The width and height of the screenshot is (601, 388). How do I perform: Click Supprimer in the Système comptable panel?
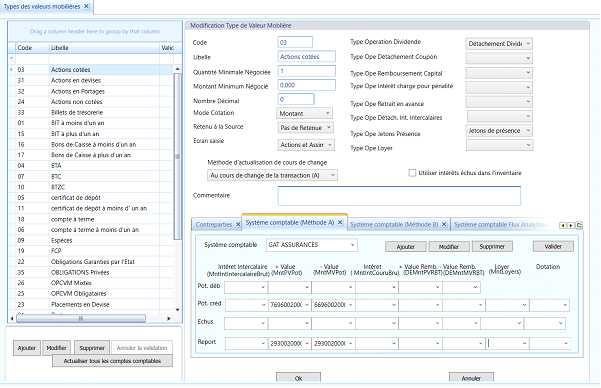point(492,247)
